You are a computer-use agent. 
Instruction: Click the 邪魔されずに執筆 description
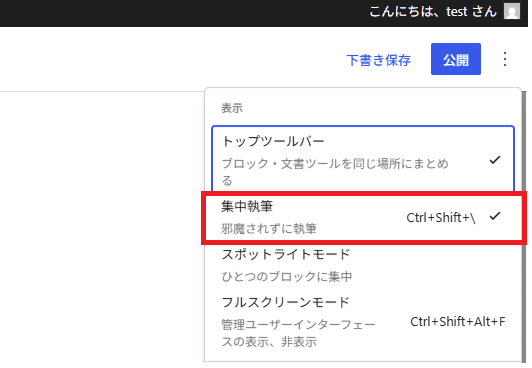[269, 229]
